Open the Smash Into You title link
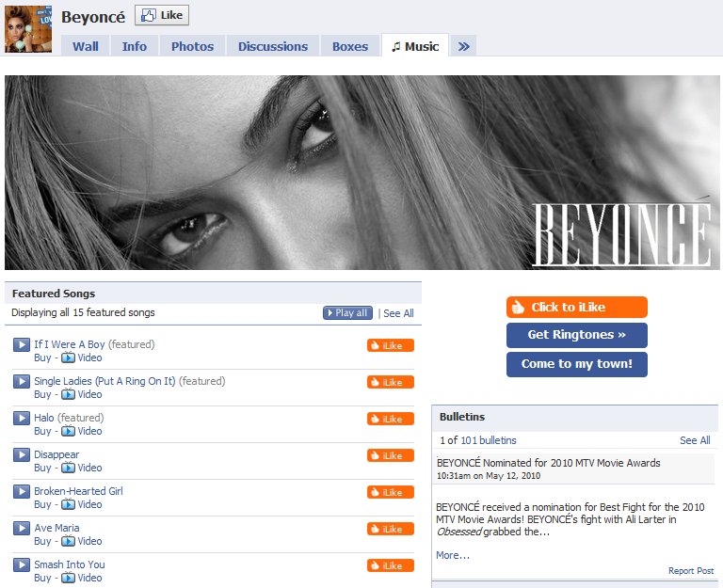This screenshot has height=588, width=723. (69, 564)
